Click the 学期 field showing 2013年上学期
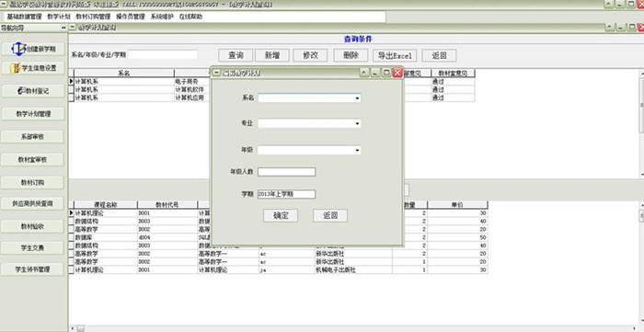 287,194
